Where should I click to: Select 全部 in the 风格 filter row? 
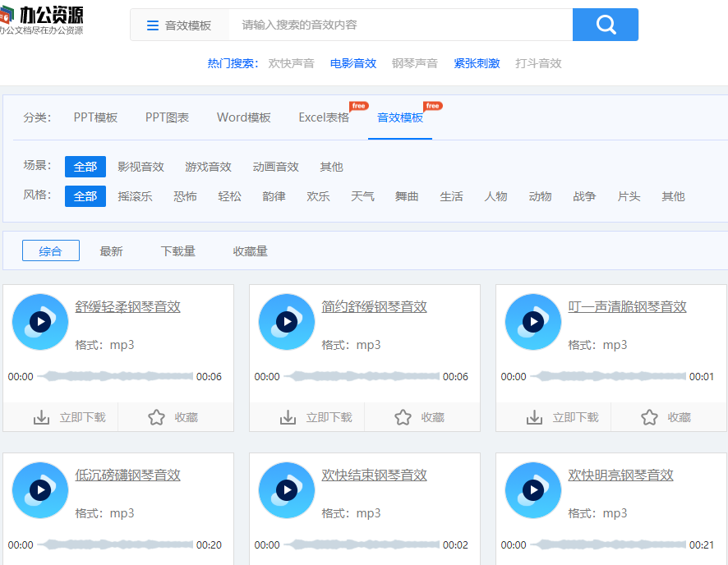click(85, 196)
